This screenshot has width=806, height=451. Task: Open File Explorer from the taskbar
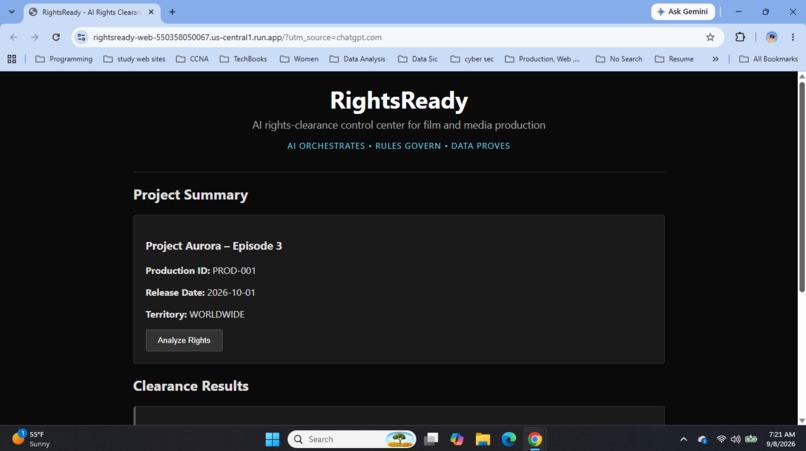coord(483,439)
